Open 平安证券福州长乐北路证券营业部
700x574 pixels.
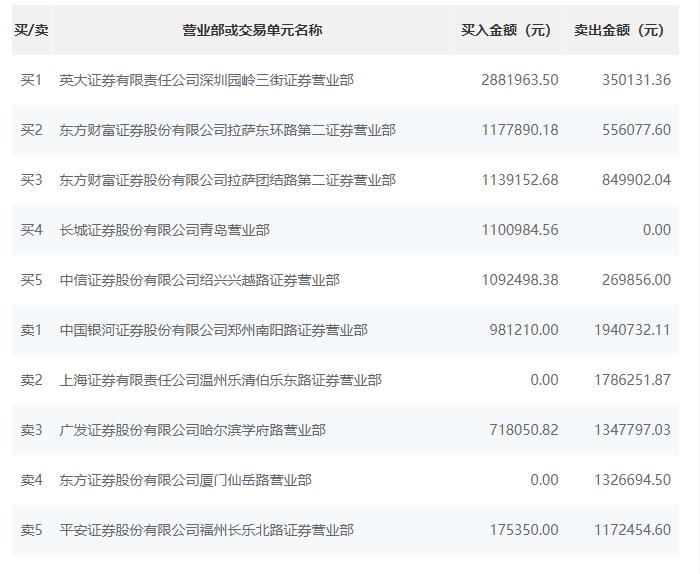207,530
